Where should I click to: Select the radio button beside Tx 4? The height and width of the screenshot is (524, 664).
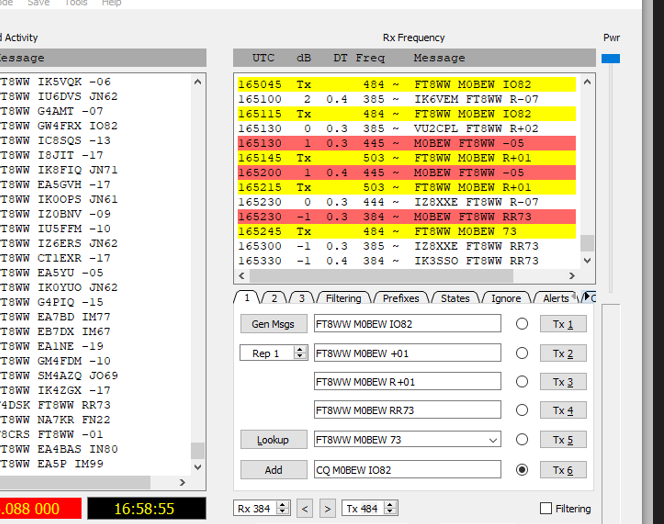click(x=522, y=410)
